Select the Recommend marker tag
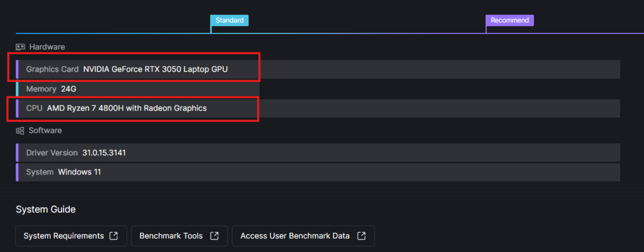 click(x=509, y=20)
